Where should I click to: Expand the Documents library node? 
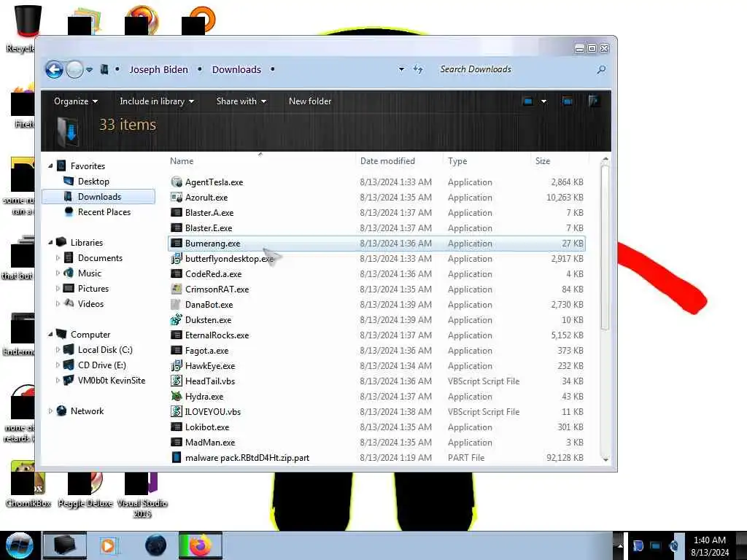[x=58, y=257]
